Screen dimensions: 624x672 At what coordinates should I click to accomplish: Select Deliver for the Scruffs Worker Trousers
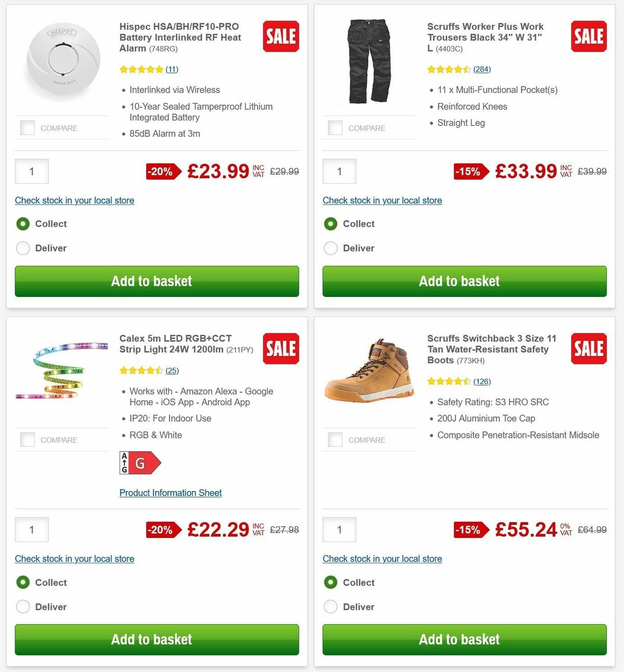[x=331, y=248]
